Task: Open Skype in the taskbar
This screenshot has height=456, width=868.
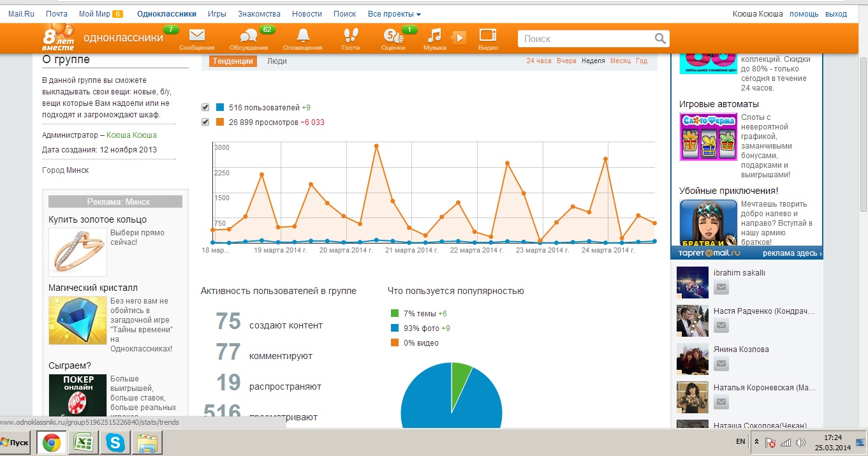Action: (115, 443)
